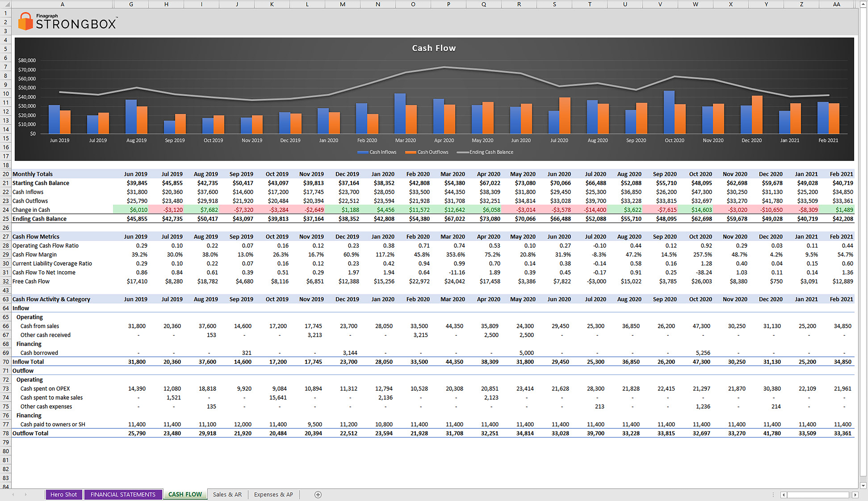Click the Ending Cash Balance legend entry
This screenshot has width=868, height=501.
click(x=485, y=152)
